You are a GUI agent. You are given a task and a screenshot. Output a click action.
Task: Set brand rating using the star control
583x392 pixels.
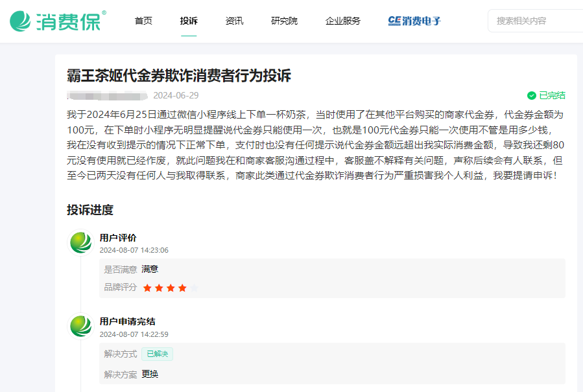(x=171, y=287)
